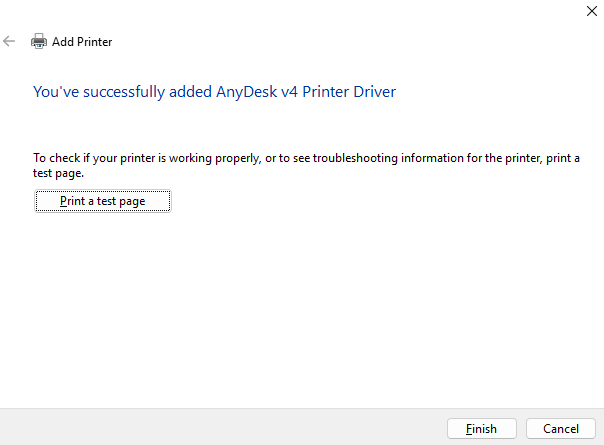Viewport: 604px width, 445px height.
Task: Click the successfully added AnyDesk heading
Action: click(x=215, y=92)
